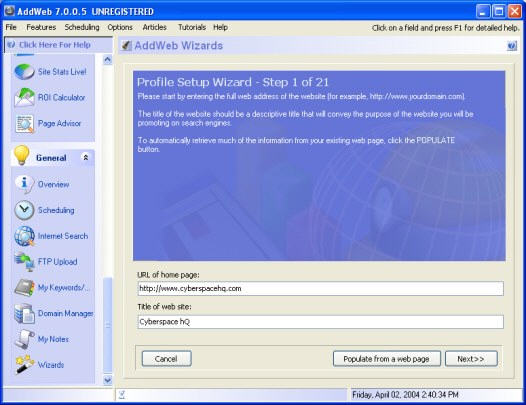Click the General lightbulb icon
The height and width of the screenshot is (405, 526).
21,155
